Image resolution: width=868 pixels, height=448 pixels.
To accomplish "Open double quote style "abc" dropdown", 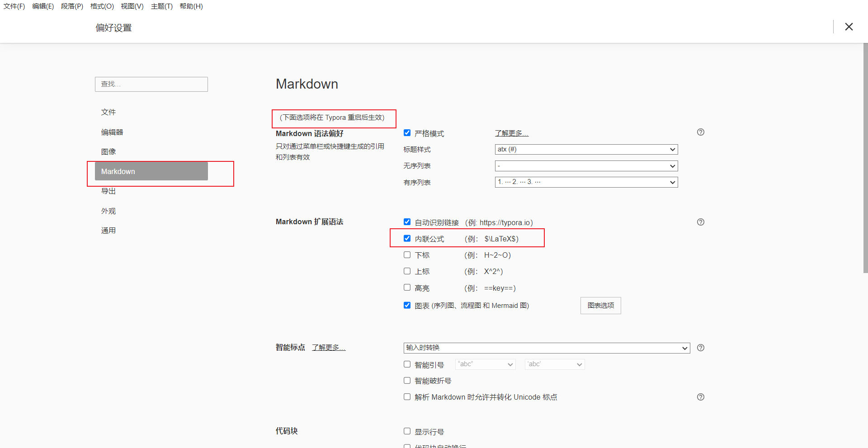I will coord(486,364).
